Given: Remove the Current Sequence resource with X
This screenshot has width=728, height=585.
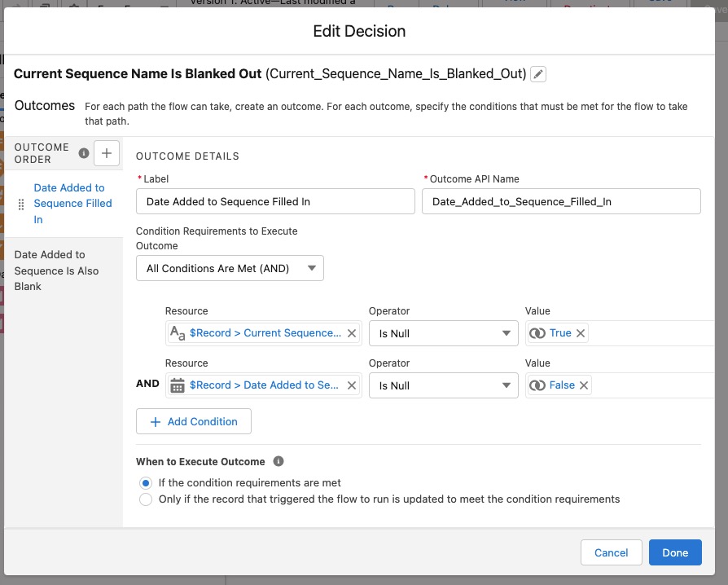Looking at the screenshot, I should click(352, 333).
